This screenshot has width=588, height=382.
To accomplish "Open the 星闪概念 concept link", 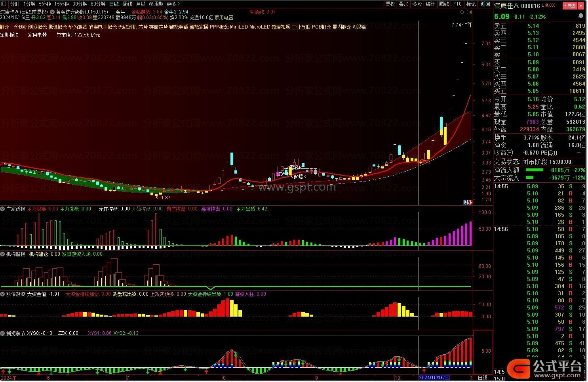I will tap(342, 27).
